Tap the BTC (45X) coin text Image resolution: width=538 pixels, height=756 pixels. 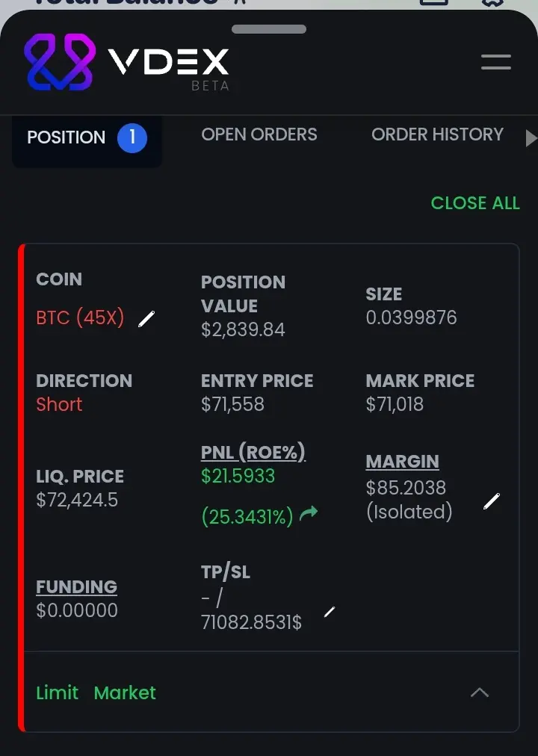[81, 317]
